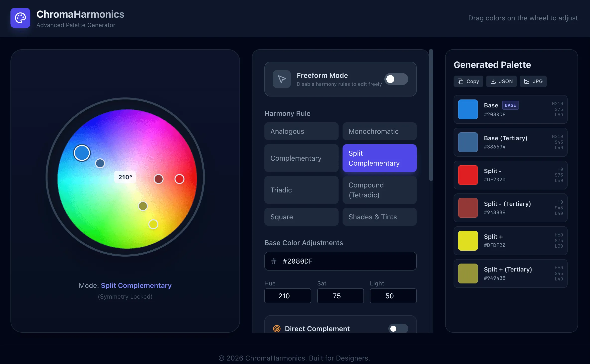
Task: Choose the Triadic harmony rule
Action: (301, 190)
